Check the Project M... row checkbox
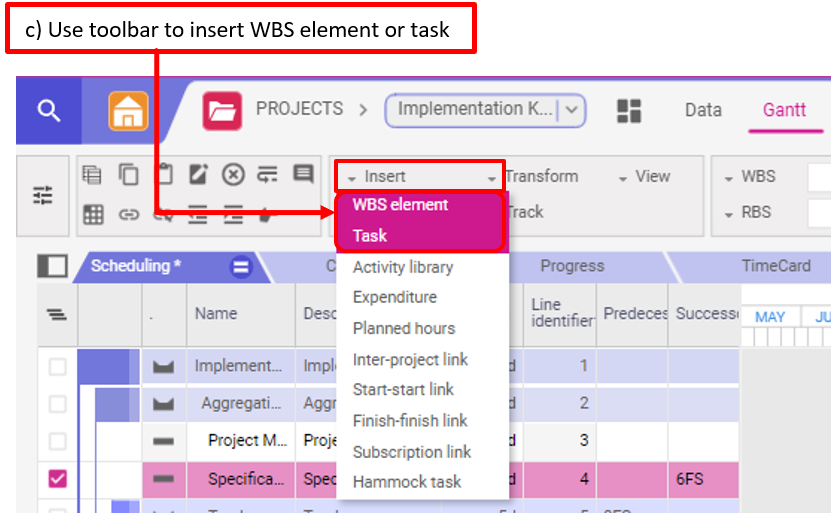Image resolution: width=833 pixels, height=515 pixels. (57, 441)
